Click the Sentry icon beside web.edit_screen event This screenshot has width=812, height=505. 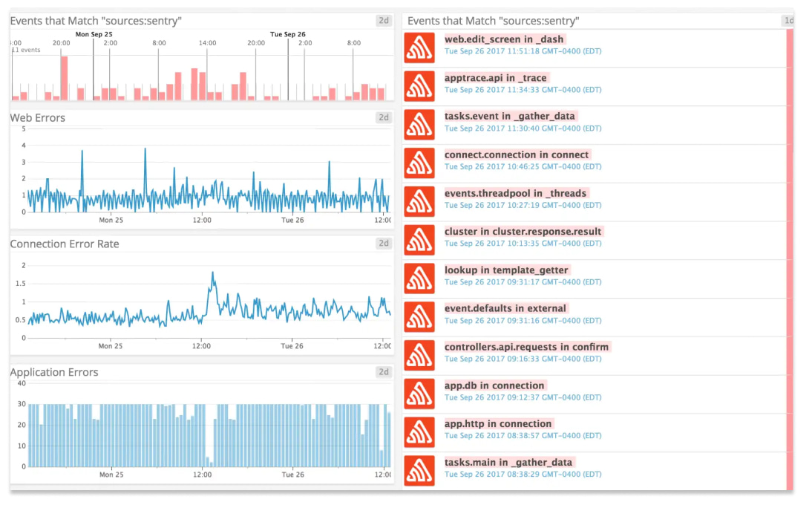coord(419,48)
